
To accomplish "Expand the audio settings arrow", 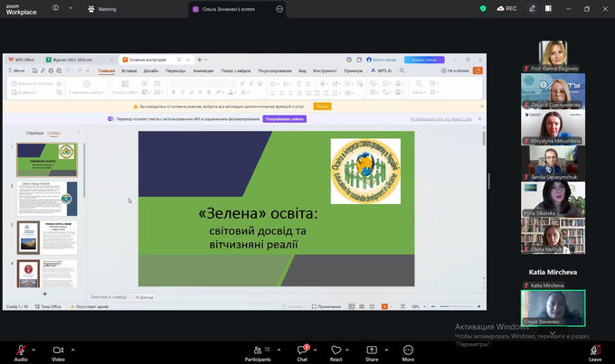I will click(x=33, y=349).
